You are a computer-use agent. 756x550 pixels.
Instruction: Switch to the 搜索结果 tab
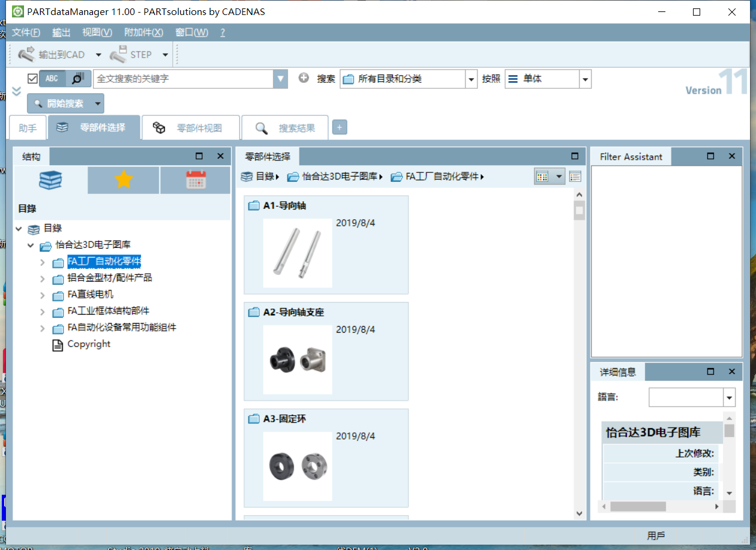(x=285, y=128)
